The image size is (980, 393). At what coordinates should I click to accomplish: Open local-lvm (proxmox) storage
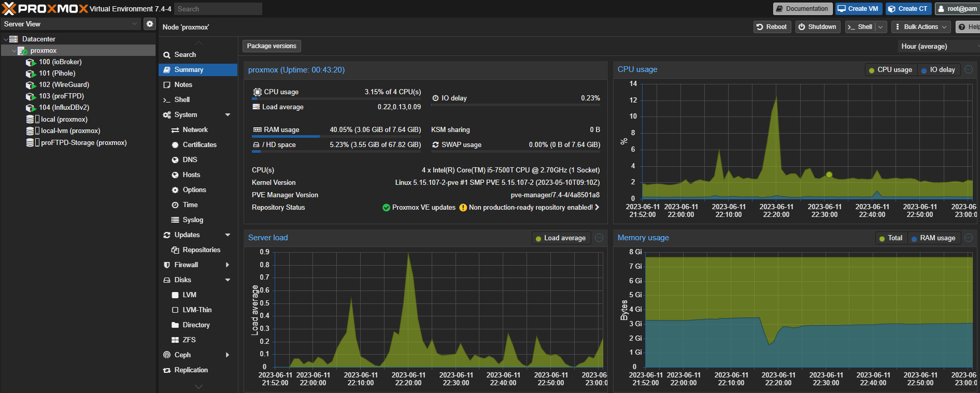70,131
